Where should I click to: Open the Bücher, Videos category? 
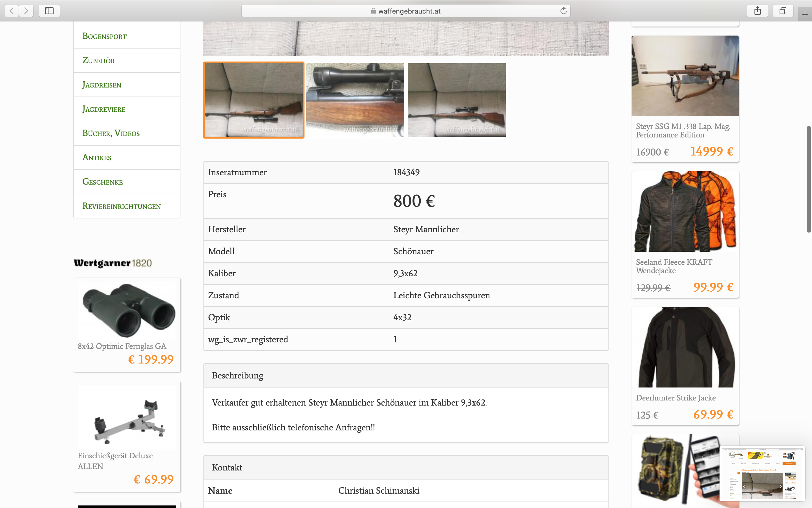127,133
